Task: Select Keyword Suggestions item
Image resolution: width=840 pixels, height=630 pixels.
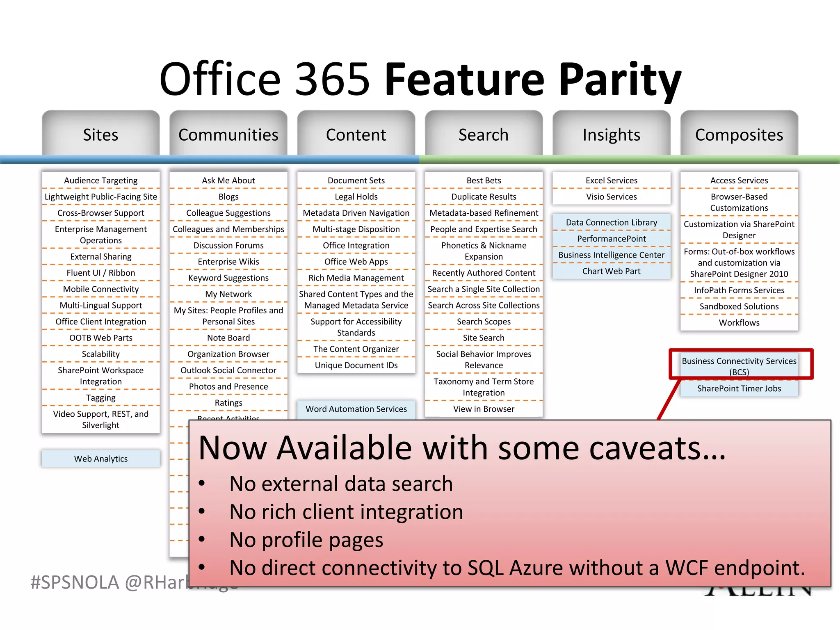Action: tap(228, 278)
